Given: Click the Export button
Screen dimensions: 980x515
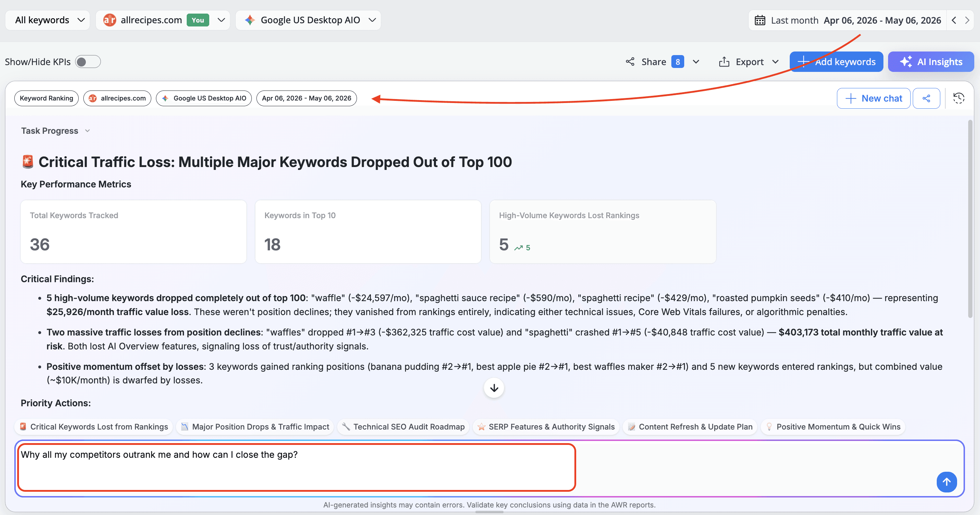Looking at the screenshot, I should (x=741, y=62).
